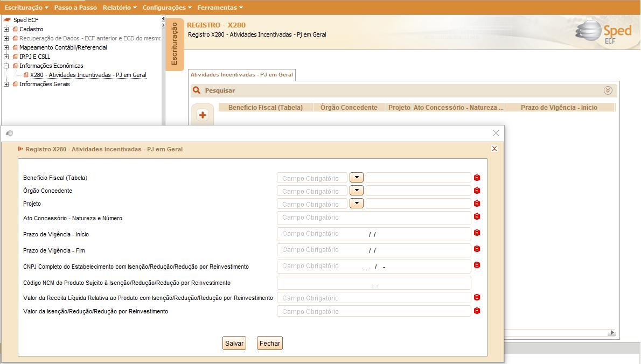
Task: Click the Prazo de Vigência - Início column header
Action: click(559, 108)
